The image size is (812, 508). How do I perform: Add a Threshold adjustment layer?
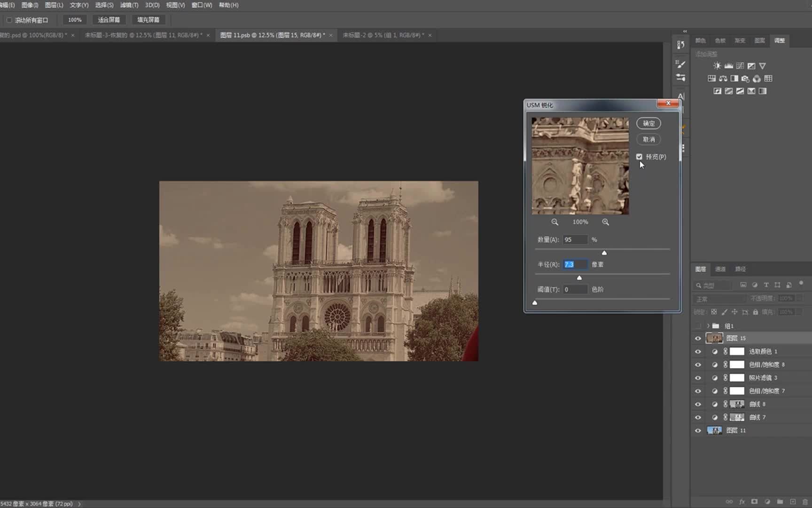coord(740,91)
